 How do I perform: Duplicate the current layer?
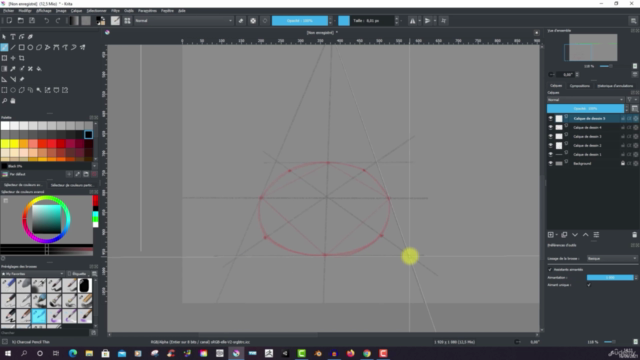click(564, 235)
